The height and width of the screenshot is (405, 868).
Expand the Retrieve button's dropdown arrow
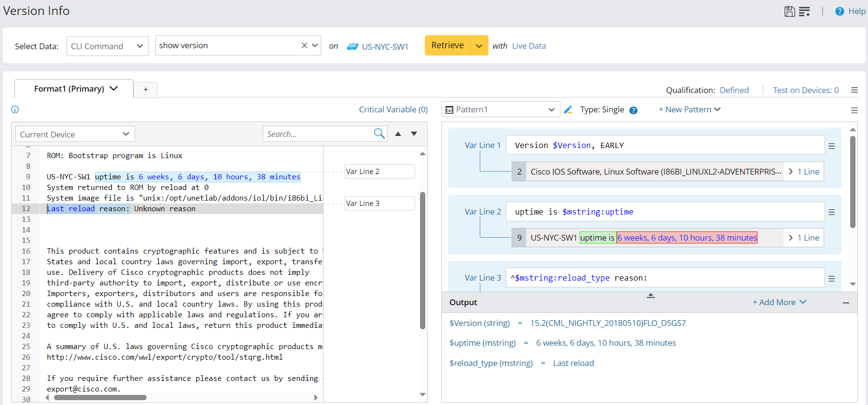click(x=479, y=46)
